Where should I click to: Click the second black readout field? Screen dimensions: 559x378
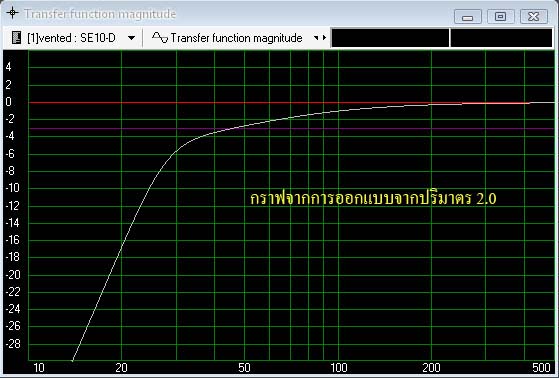pyautogui.click(x=501, y=38)
